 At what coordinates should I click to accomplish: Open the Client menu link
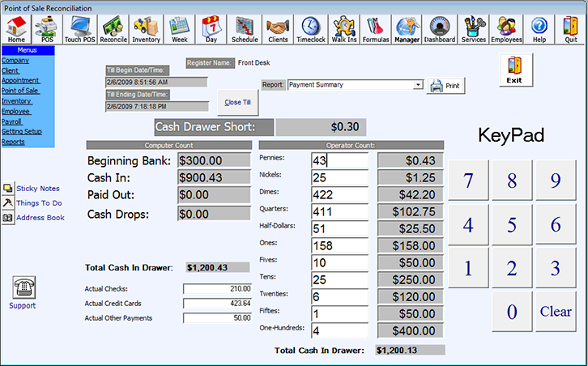point(11,70)
